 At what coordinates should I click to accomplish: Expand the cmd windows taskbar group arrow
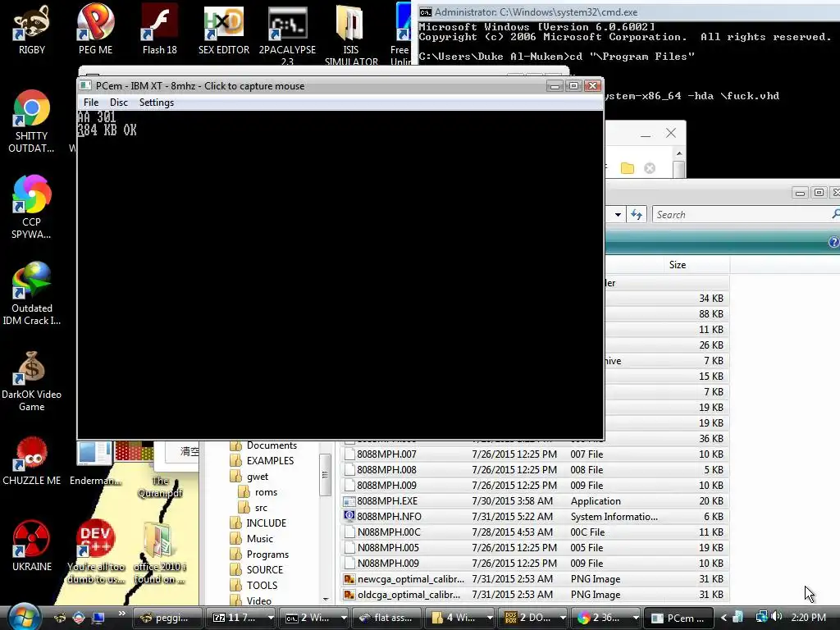click(x=344, y=618)
